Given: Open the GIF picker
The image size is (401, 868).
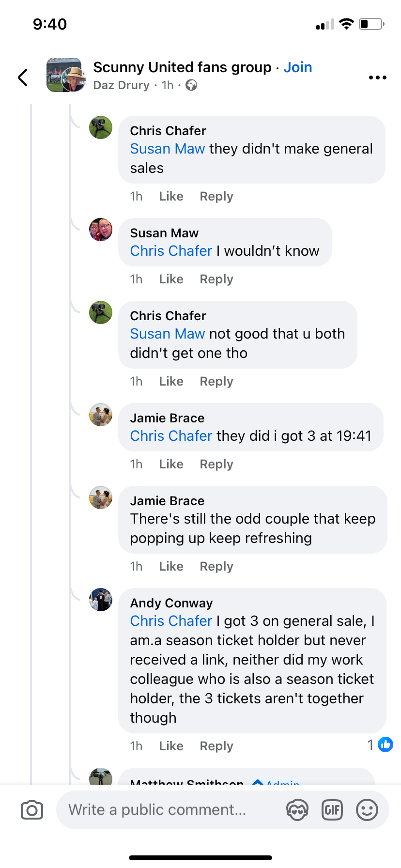Looking at the screenshot, I should 332,810.
